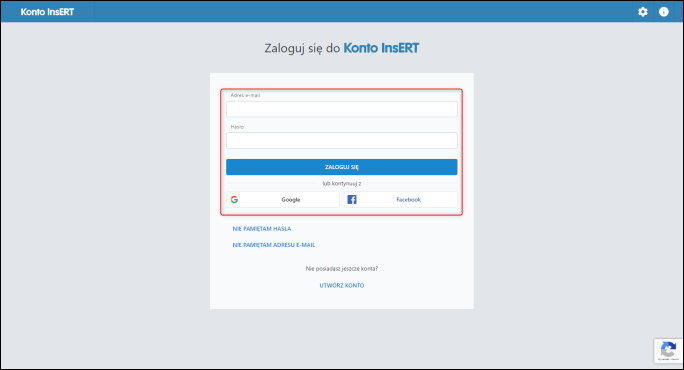Open NIE PAMIĘTAM ADRESU E-MAIL link
684x370 pixels.
pyautogui.click(x=274, y=245)
